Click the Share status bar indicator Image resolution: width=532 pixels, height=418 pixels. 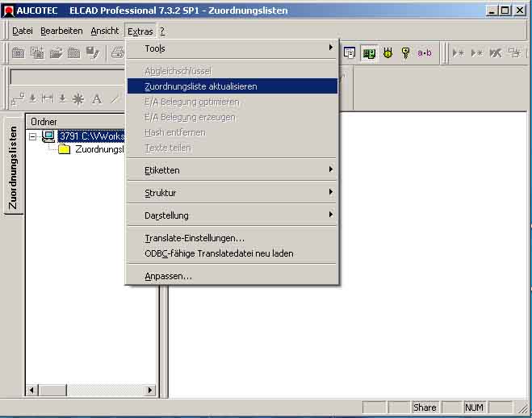425,408
